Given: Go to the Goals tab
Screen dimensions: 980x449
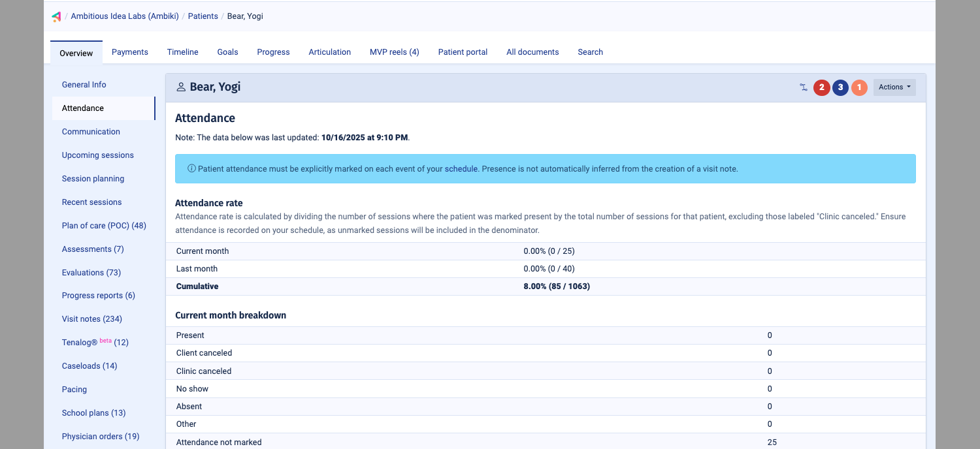Looking at the screenshot, I should pyautogui.click(x=227, y=52).
